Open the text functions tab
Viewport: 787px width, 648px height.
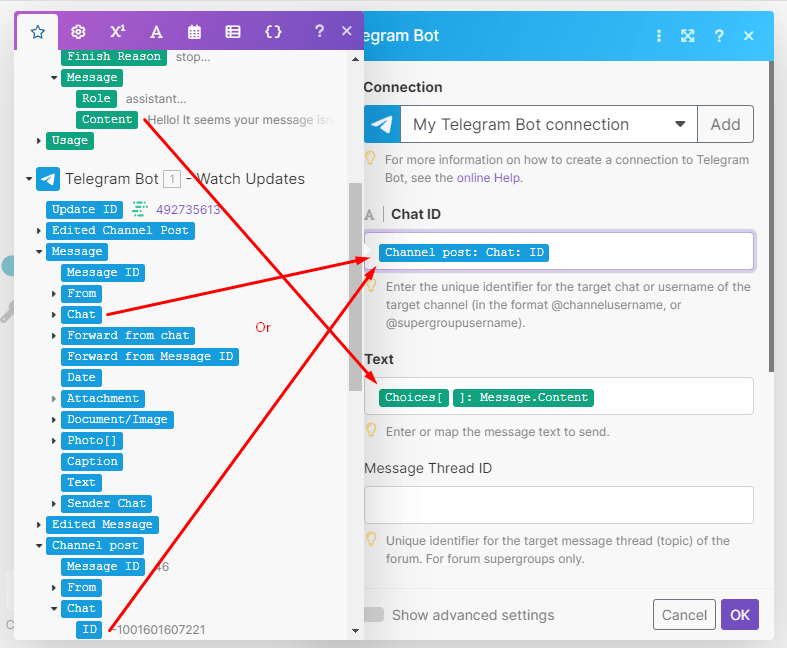point(156,31)
